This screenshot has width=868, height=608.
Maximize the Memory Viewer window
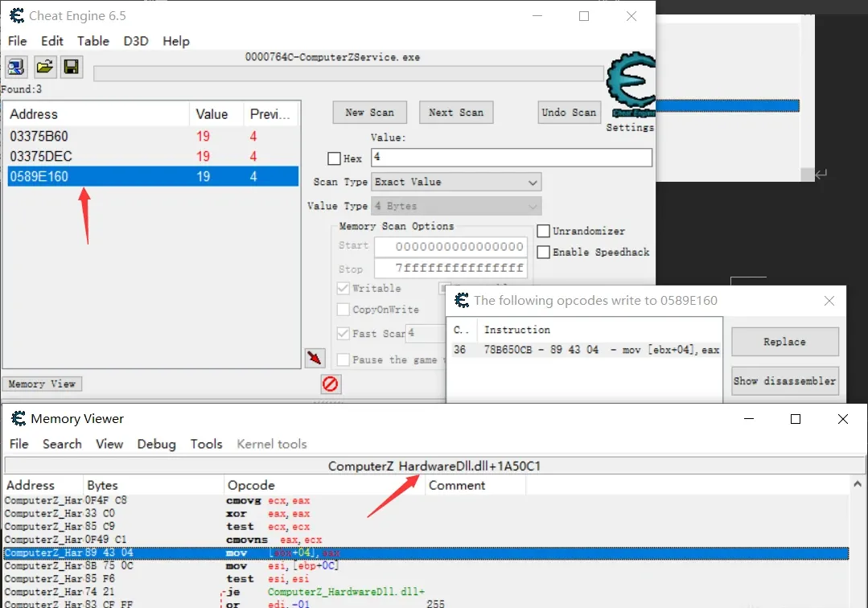click(796, 419)
